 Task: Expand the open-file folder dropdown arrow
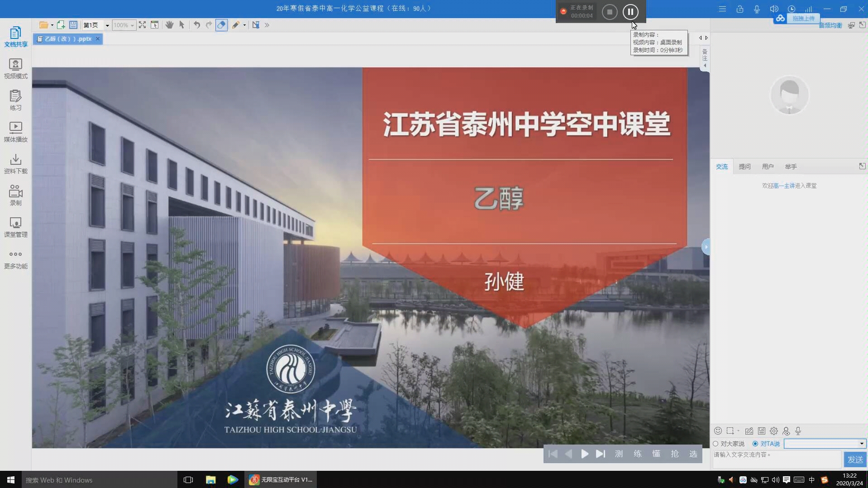(52, 25)
